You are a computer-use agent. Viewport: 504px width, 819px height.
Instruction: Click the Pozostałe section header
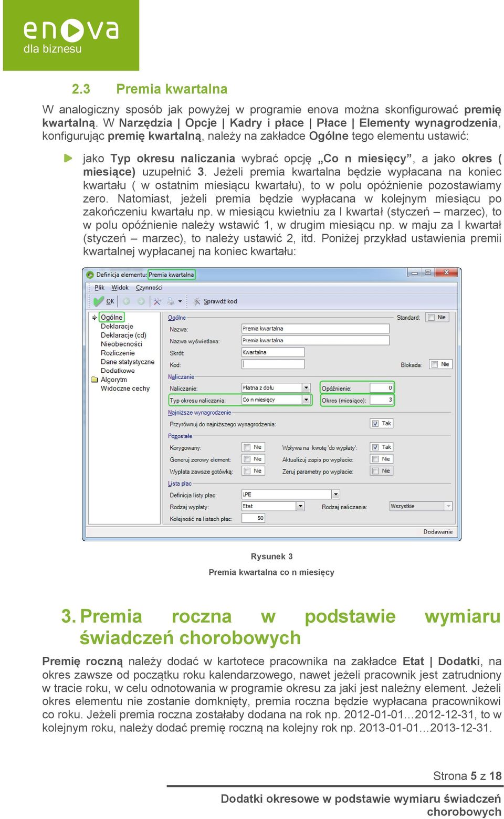click(x=180, y=436)
